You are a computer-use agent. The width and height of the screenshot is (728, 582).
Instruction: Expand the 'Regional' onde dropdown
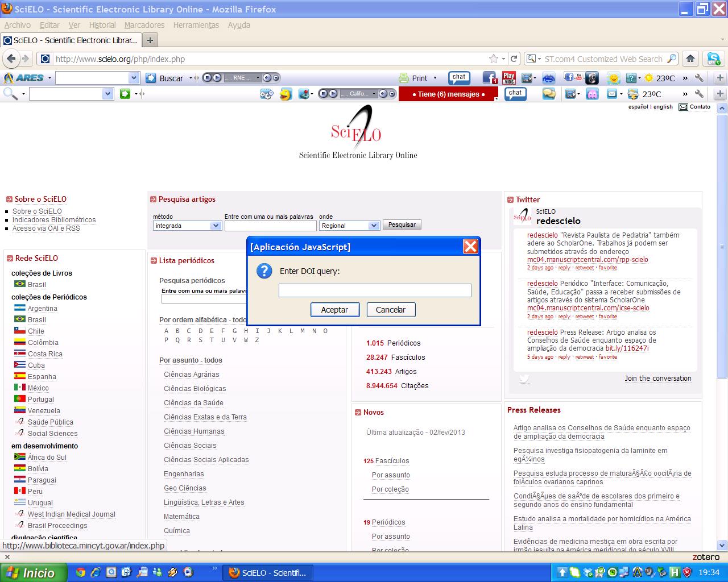[x=349, y=226]
